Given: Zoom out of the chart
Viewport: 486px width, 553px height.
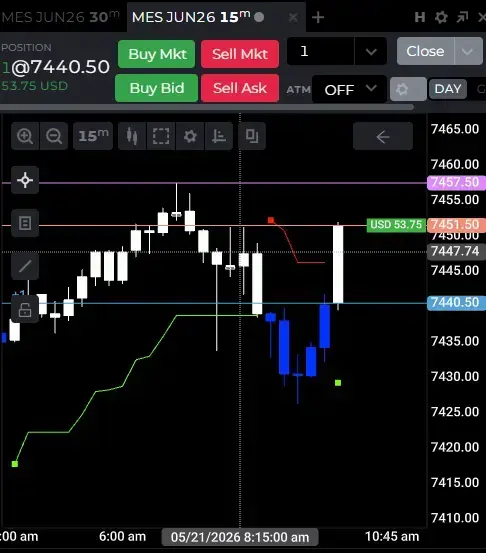Looking at the screenshot, I should tap(54, 136).
